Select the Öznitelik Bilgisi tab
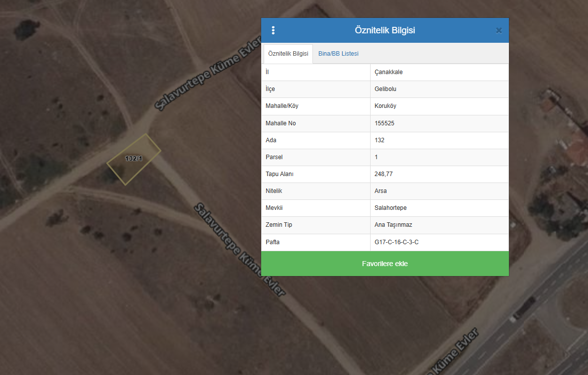Viewport: 588px width, 375px height. pos(288,54)
